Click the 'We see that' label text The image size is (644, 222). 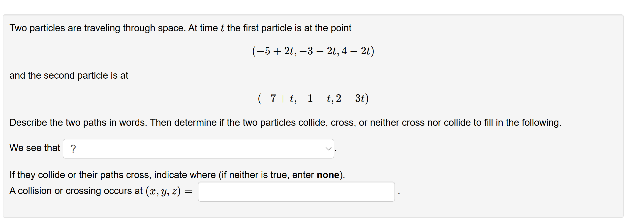[34, 148]
